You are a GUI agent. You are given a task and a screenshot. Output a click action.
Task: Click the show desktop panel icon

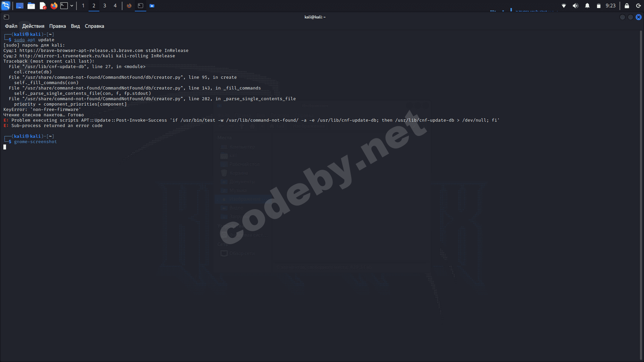[x=20, y=6]
